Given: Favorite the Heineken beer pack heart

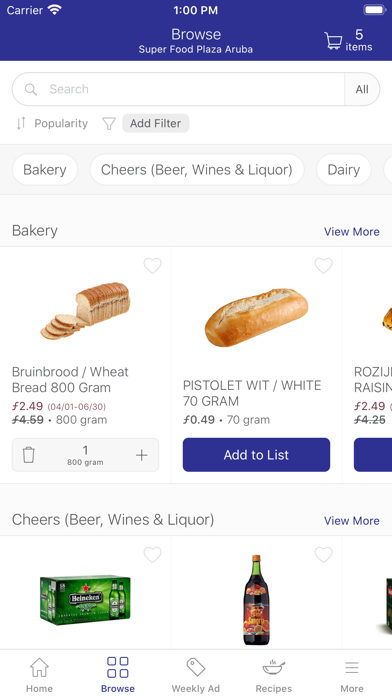Looking at the screenshot, I should click(152, 554).
